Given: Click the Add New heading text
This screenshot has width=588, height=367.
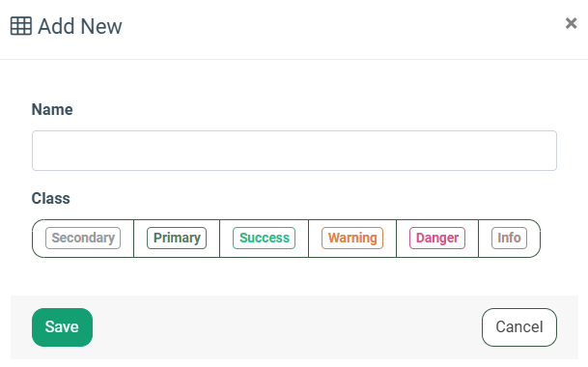Looking at the screenshot, I should click(x=80, y=26).
